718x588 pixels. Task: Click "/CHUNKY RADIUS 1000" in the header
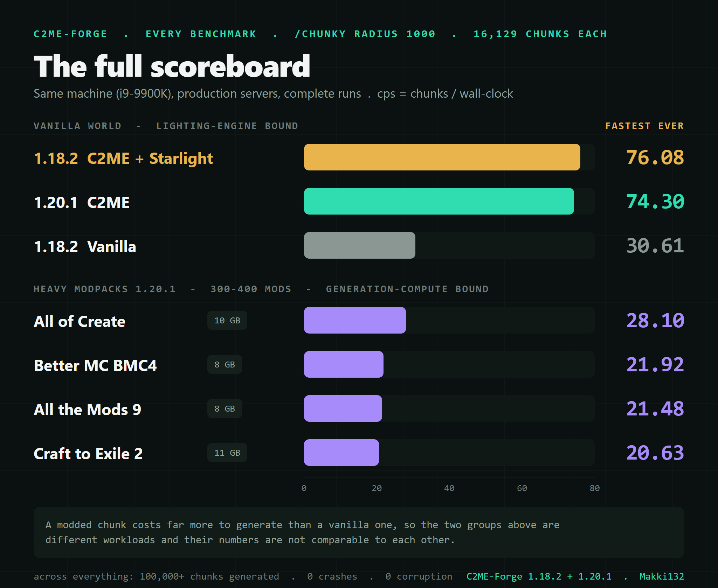365,34
